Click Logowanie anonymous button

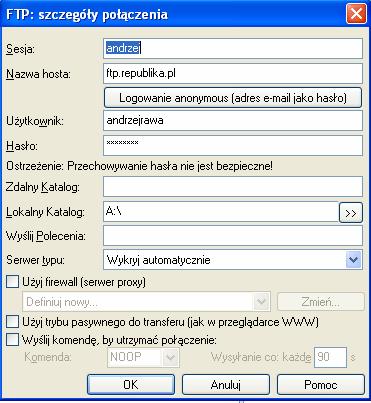tap(233, 98)
